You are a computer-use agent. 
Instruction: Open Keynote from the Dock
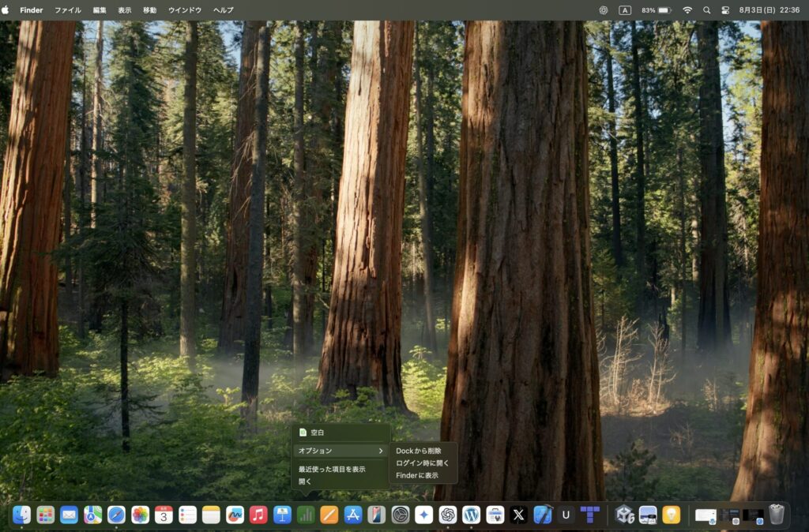tap(282, 515)
